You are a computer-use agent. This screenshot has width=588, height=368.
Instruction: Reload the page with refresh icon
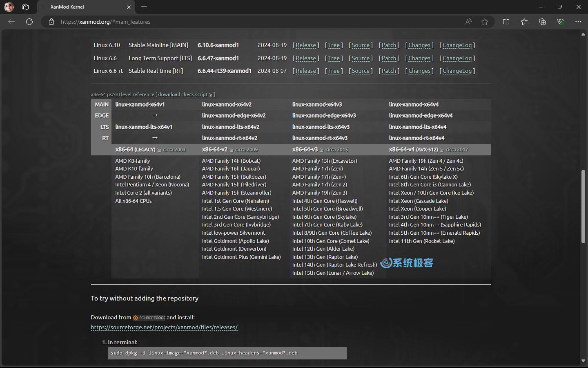click(29, 22)
